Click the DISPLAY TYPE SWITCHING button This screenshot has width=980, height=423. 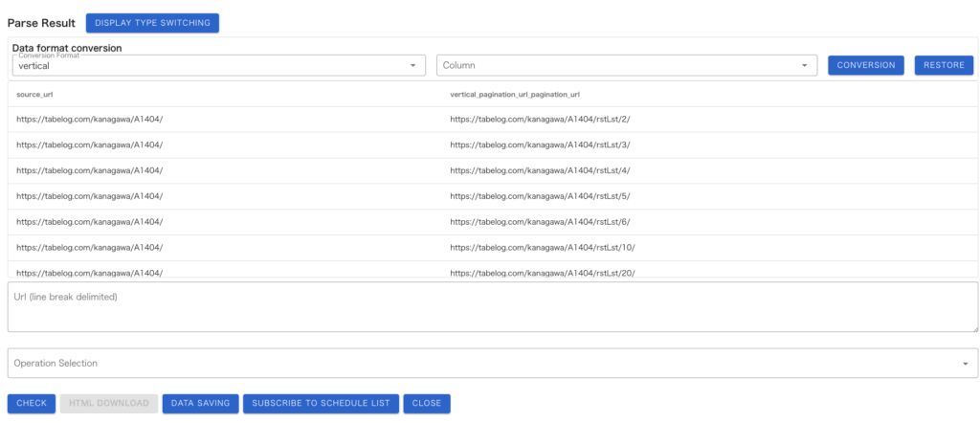coord(152,23)
